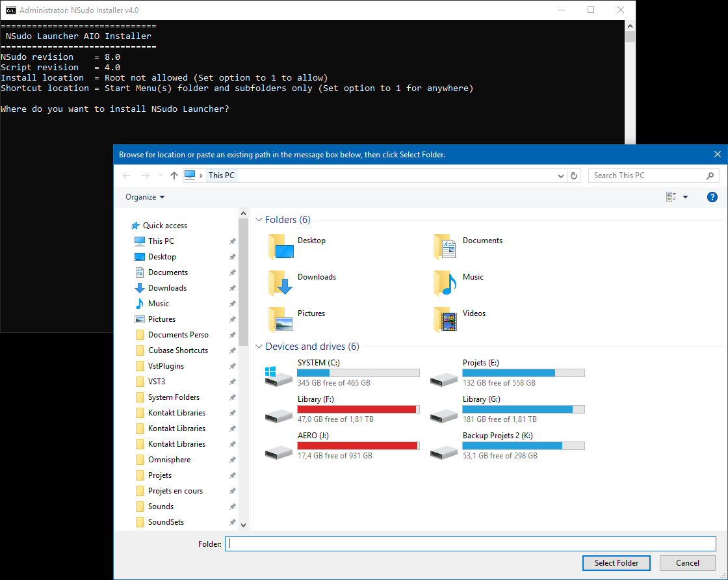
Task: Click the refresh icon in the address bar
Action: click(573, 175)
